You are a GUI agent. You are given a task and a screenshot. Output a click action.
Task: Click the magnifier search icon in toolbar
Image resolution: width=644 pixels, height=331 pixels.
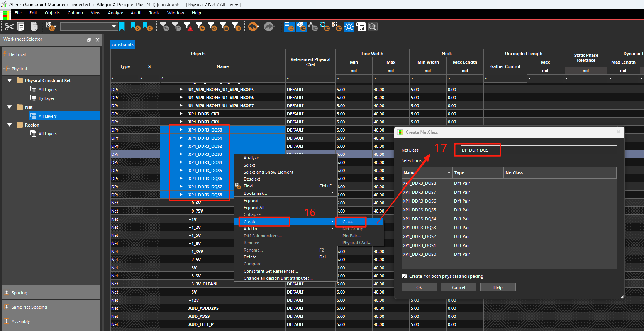click(x=373, y=27)
